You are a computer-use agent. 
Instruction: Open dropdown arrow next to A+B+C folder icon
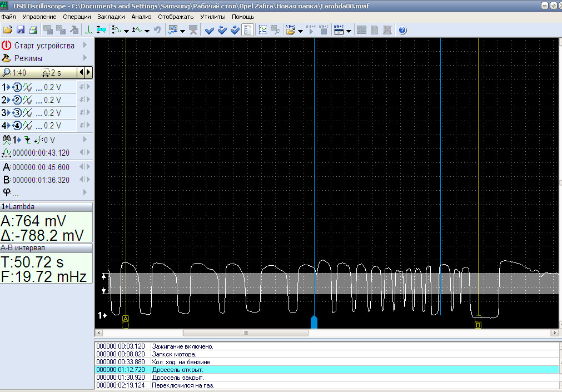point(301,31)
